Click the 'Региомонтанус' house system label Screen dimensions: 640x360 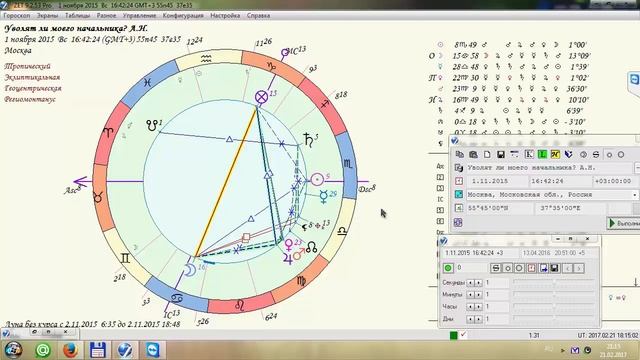30,99
